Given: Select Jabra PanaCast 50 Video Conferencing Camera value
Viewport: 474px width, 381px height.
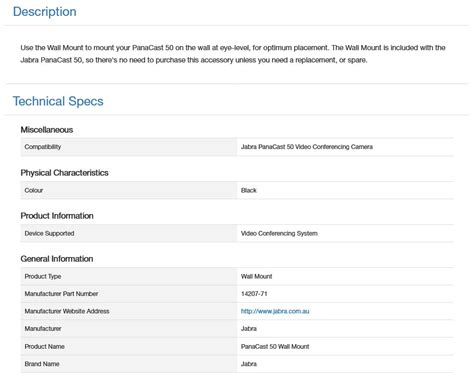Looking at the screenshot, I should click(307, 147).
